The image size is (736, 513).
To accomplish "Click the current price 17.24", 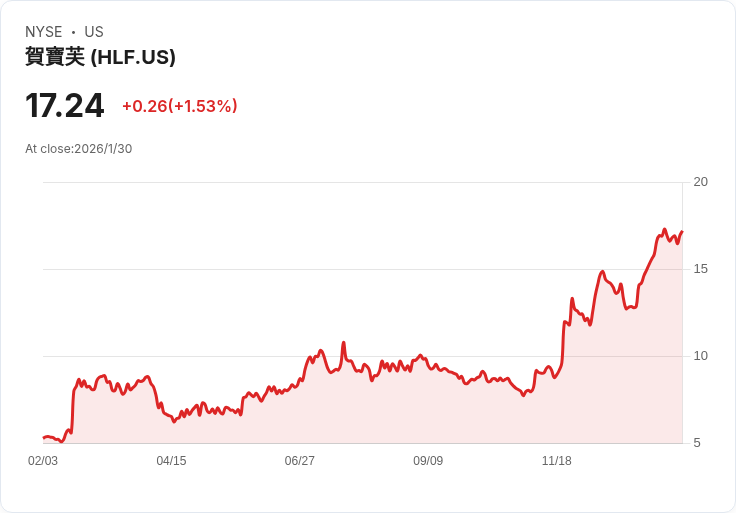I will click(64, 106).
